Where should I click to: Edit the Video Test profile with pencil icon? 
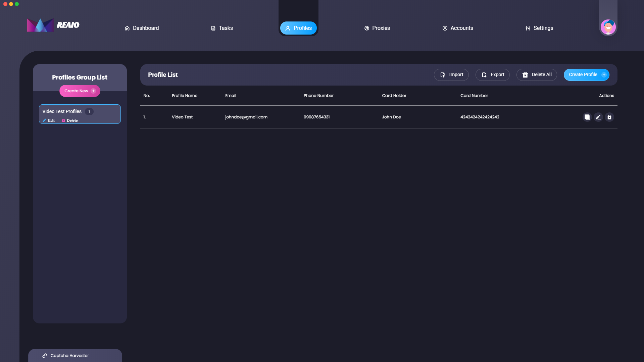(x=598, y=117)
